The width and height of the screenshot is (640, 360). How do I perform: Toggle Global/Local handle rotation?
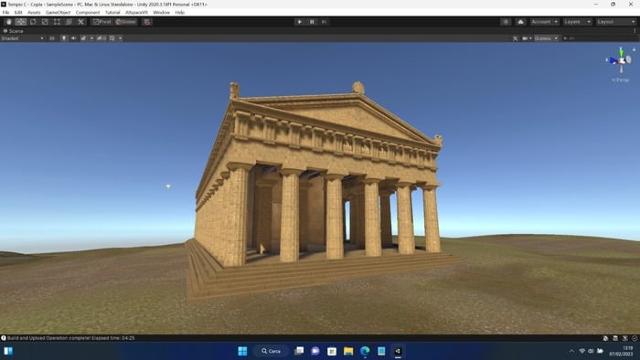pyautogui.click(x=126, y=22)
